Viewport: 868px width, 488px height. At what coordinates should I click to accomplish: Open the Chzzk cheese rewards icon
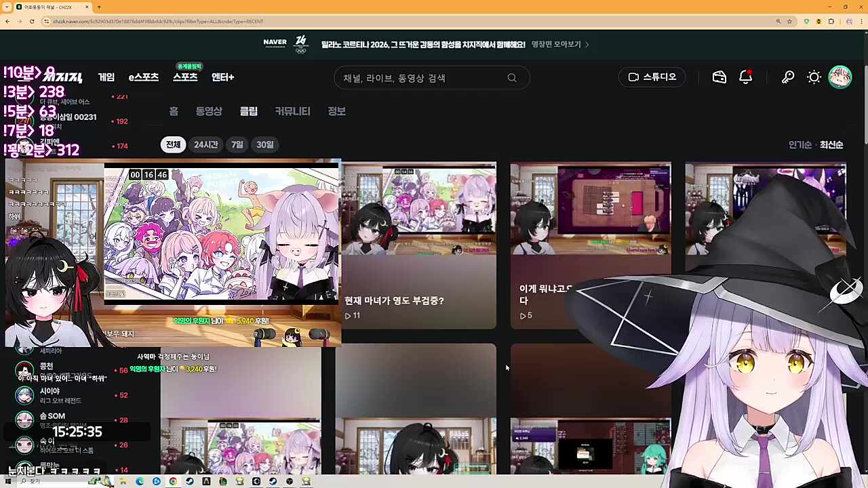719,77
